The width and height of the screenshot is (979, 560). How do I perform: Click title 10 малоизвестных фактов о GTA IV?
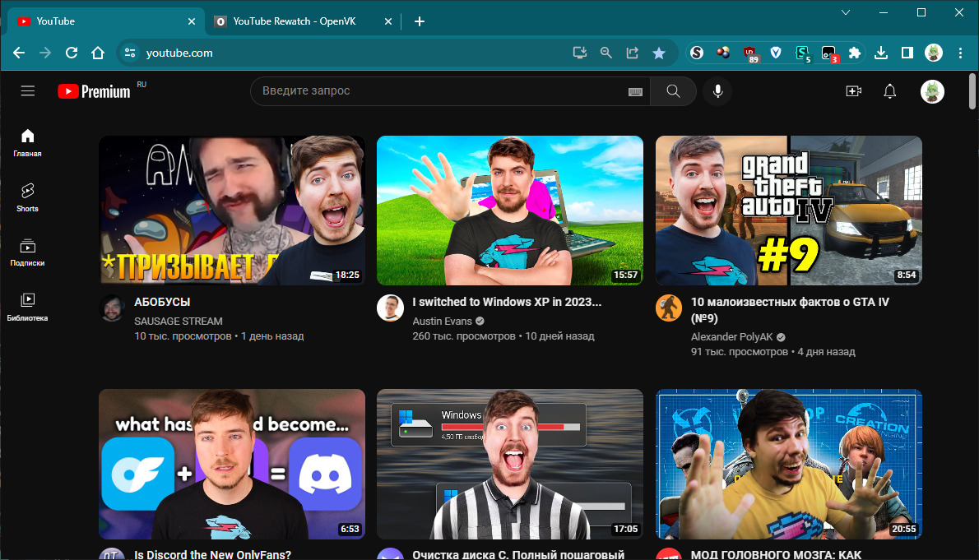pos(790,310)
